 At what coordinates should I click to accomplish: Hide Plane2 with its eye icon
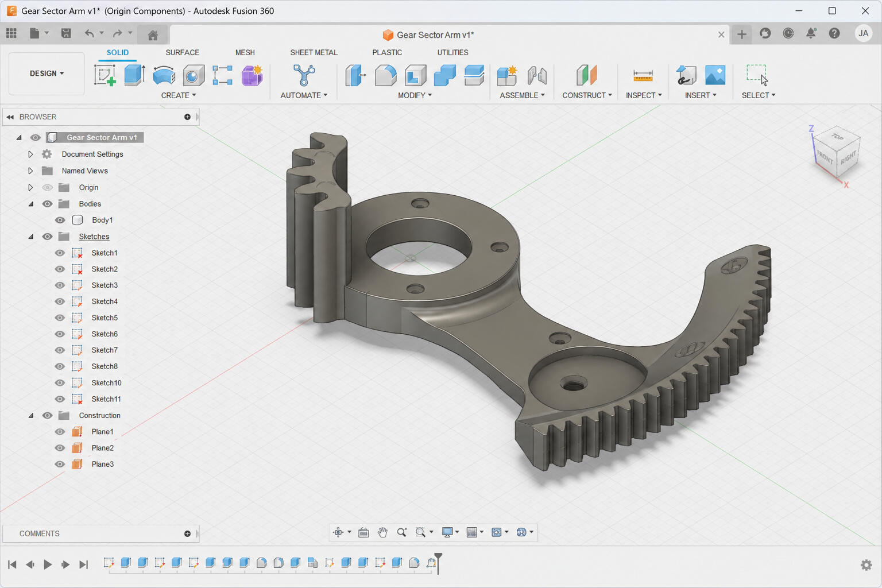click(x=60, y=448)
